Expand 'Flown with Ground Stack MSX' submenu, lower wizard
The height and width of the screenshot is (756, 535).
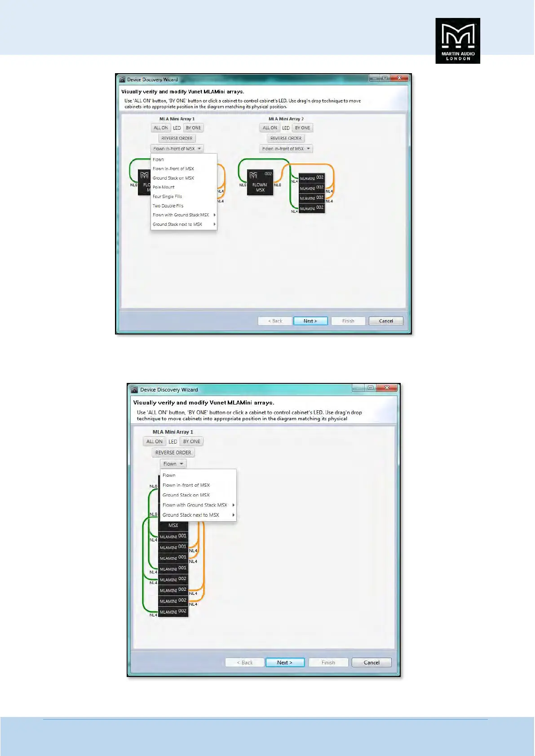[198, 505]
